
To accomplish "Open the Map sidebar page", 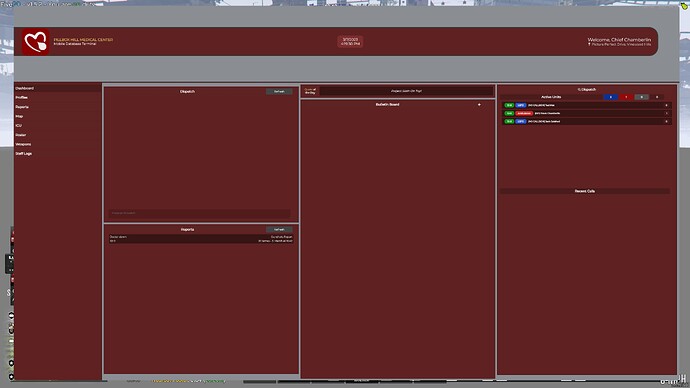I will [x=58, y=117].
